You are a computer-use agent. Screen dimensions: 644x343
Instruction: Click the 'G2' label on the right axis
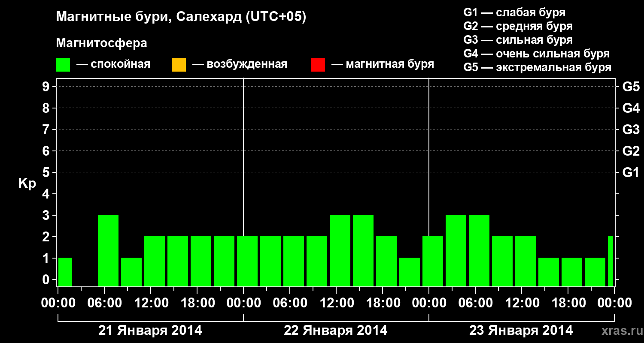631,151
